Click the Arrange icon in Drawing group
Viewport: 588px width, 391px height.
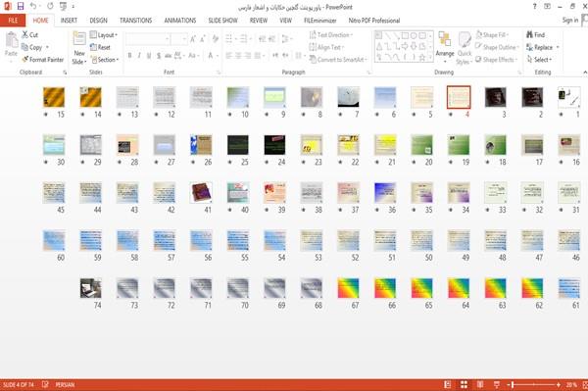445,40
